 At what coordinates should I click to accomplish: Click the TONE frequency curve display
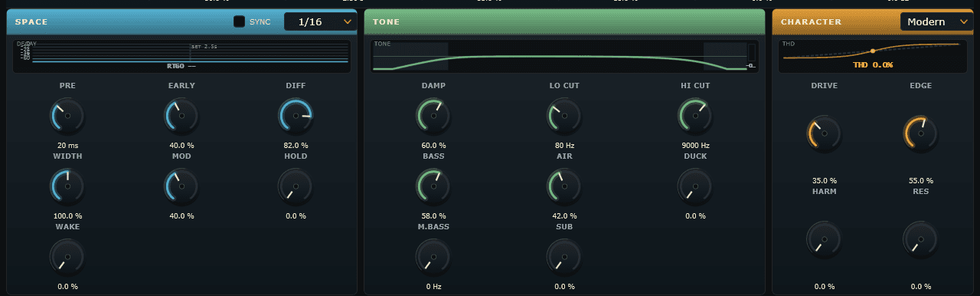click(x=564, y=56)
